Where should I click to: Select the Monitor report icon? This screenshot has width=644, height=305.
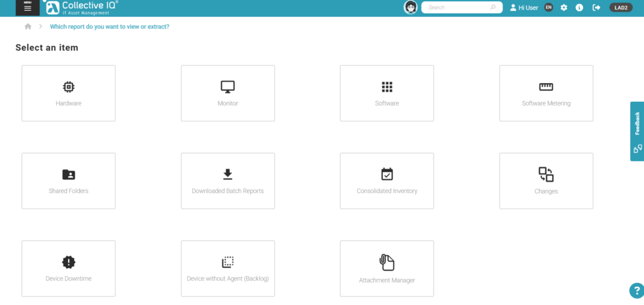click(228, 87)
